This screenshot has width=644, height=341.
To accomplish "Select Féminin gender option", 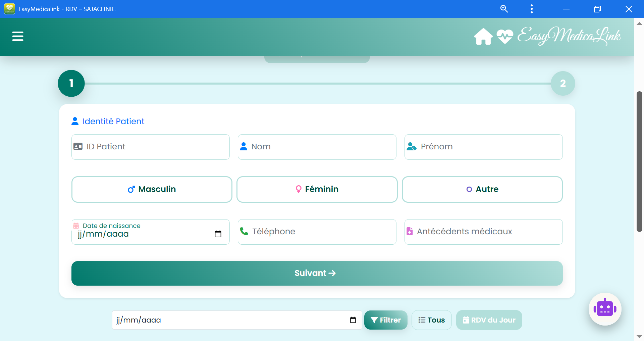I will tap(317, 189).
